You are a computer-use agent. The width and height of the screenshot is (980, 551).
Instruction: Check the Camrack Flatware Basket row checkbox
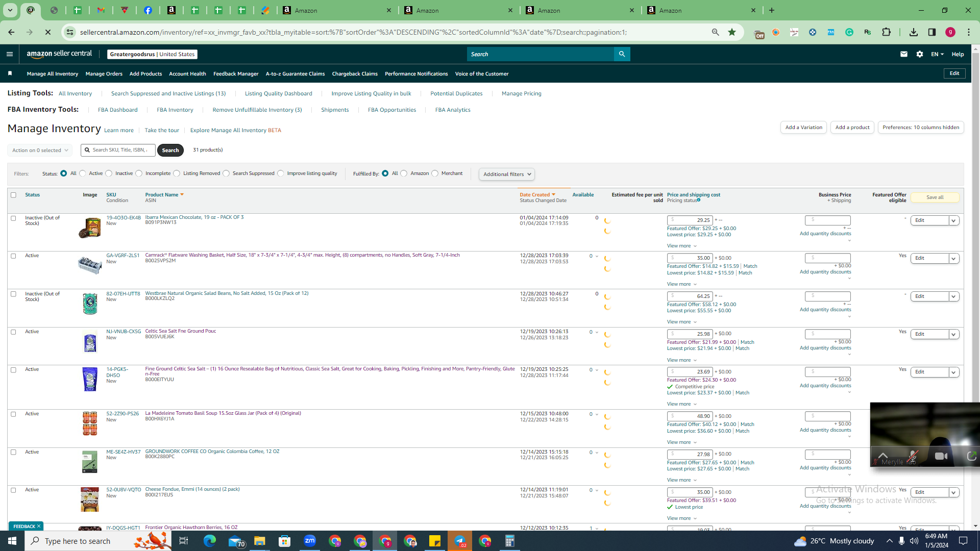[14, 256]
